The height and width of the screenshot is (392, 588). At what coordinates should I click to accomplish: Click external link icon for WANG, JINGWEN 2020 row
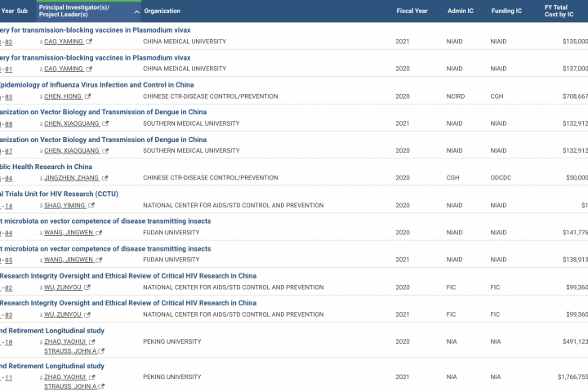[99, 233]
